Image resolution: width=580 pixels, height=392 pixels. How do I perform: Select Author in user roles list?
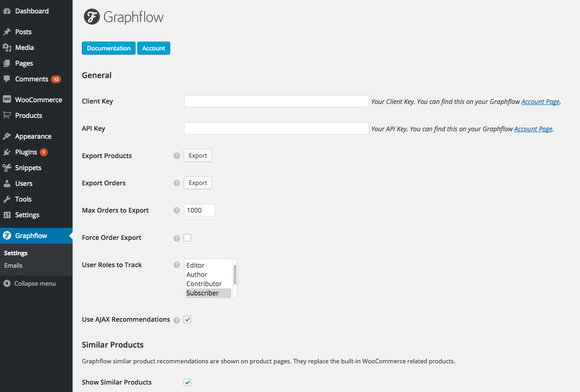208,275
